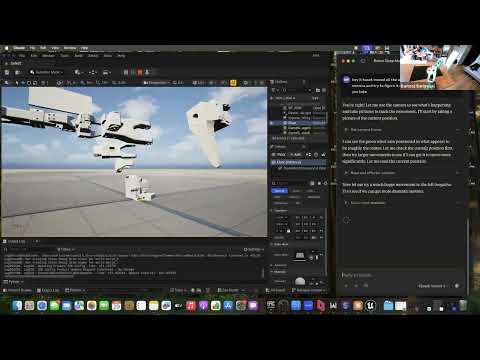Select the Floor (Instance) row in Details
The image size is (480, 360).
click(x=298, y=162)
